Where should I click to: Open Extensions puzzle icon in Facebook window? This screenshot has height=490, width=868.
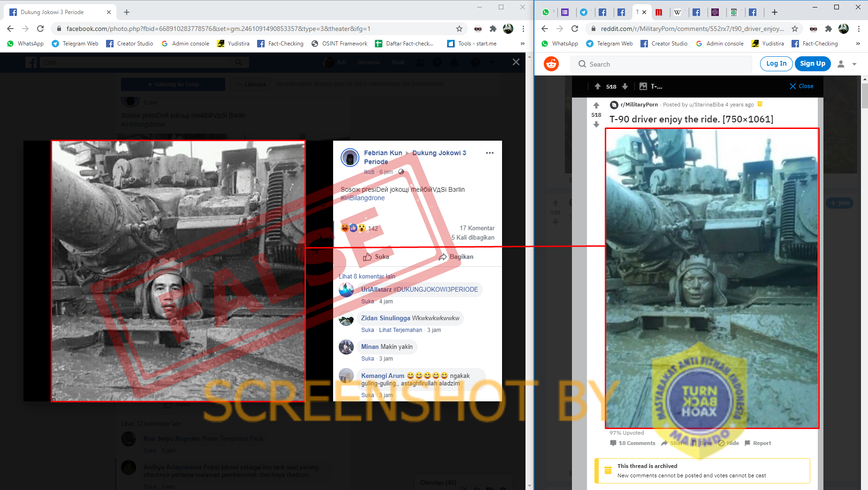pyautogui.click(x=493, y=29)
